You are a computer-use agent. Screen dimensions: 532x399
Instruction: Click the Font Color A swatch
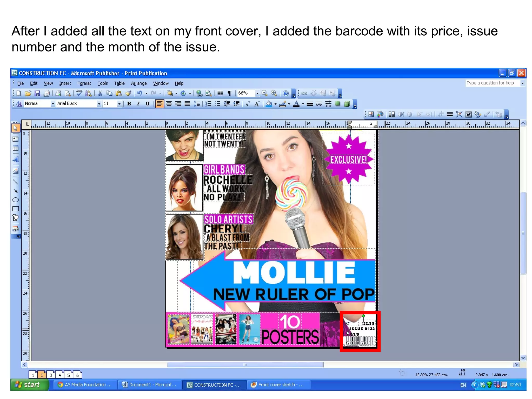click(296, 104)
